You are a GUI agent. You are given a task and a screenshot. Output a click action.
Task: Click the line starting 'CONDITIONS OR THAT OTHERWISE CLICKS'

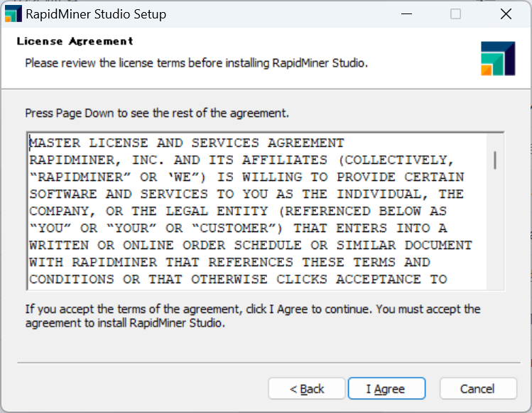(238, 279)
